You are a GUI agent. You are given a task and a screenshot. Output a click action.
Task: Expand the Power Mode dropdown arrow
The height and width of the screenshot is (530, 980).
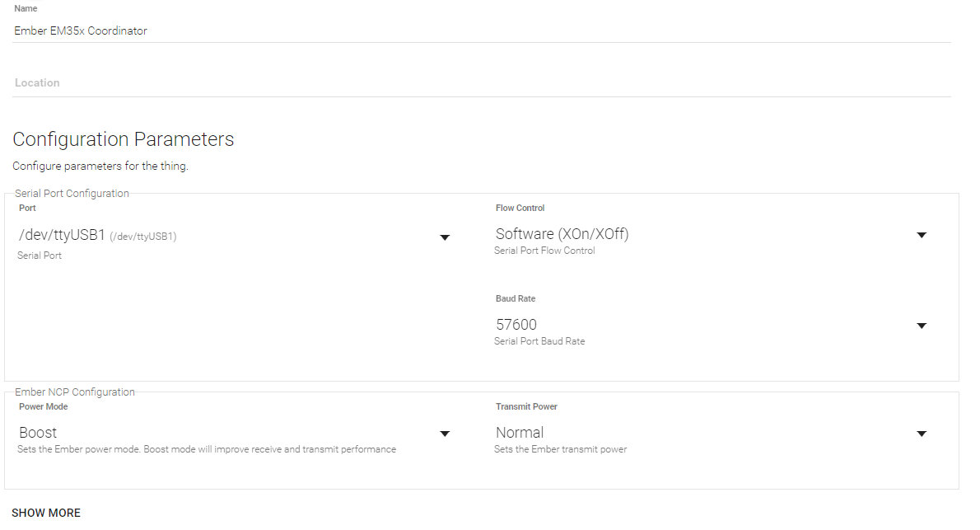click(x=445, y=434)
